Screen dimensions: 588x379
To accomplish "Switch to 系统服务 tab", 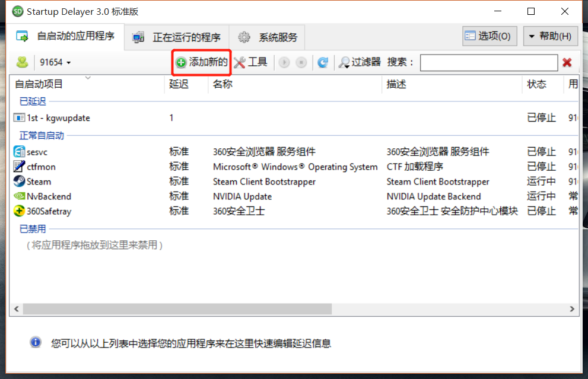I will tap(267, 37).
